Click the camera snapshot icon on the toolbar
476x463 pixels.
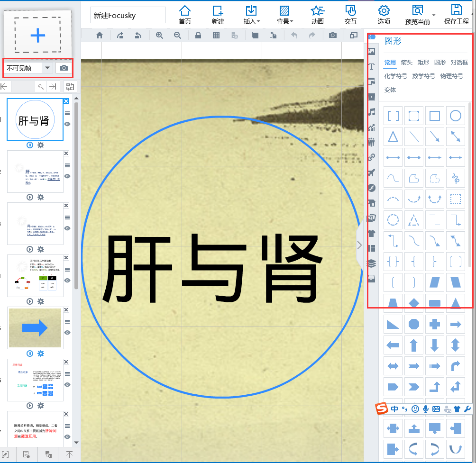tap(332, 35)
